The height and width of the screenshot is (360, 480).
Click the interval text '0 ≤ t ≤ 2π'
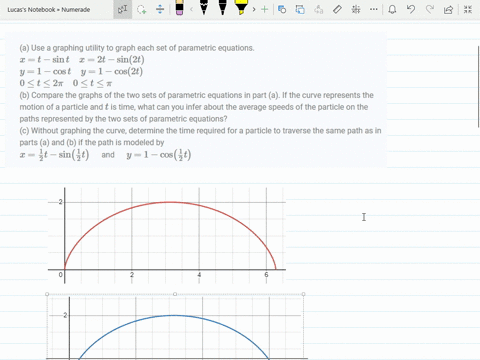pos(41,83)
